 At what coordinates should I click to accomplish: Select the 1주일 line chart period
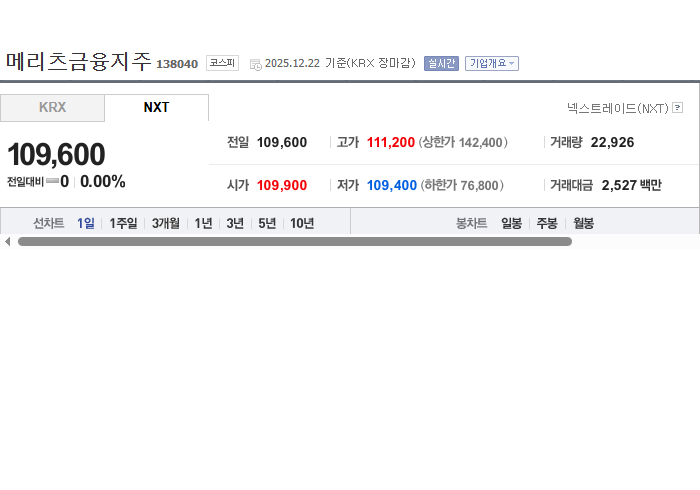[x=123, y=223]
